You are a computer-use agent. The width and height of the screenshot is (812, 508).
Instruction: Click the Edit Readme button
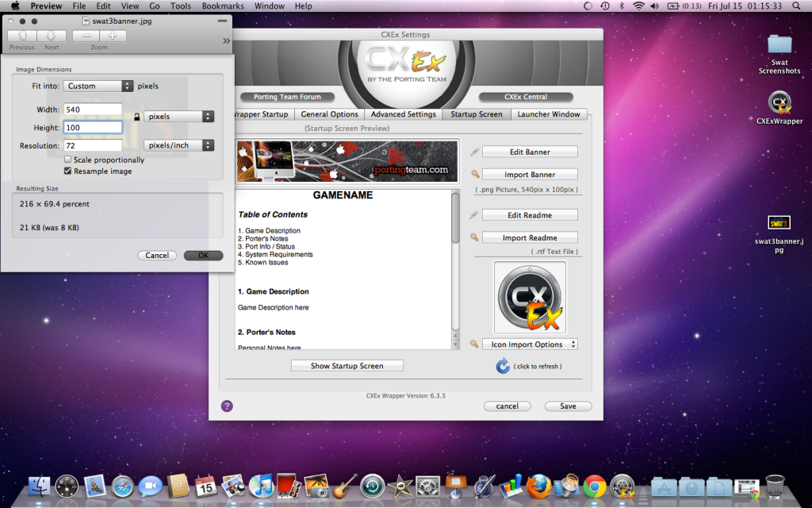(x=530, y=215)
